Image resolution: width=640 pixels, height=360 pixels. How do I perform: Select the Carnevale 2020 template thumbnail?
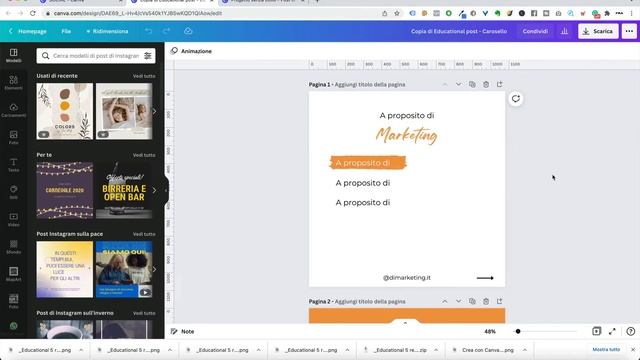click(64, 190)
